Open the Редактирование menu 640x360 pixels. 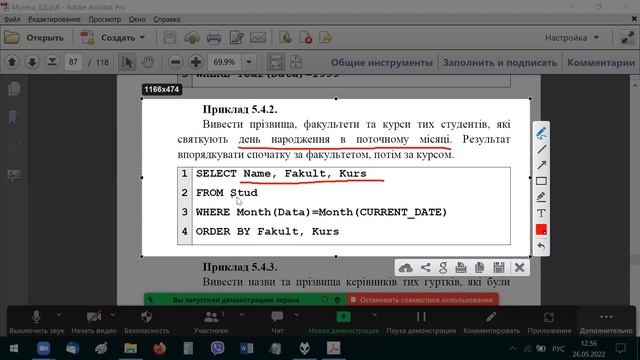click(x=54, y=19)
